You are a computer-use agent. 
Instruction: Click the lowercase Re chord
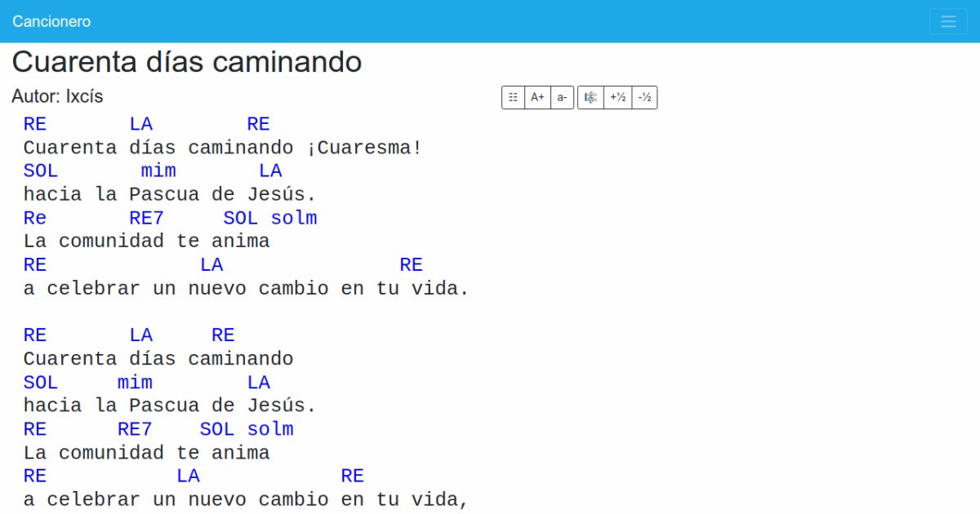coord(35,219)
